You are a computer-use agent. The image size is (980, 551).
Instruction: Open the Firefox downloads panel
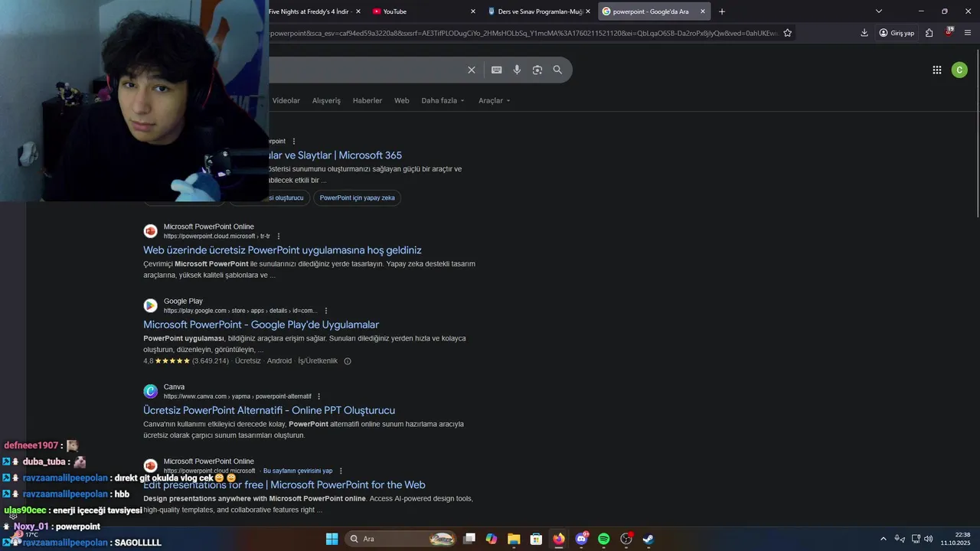(x=864, y=33)
